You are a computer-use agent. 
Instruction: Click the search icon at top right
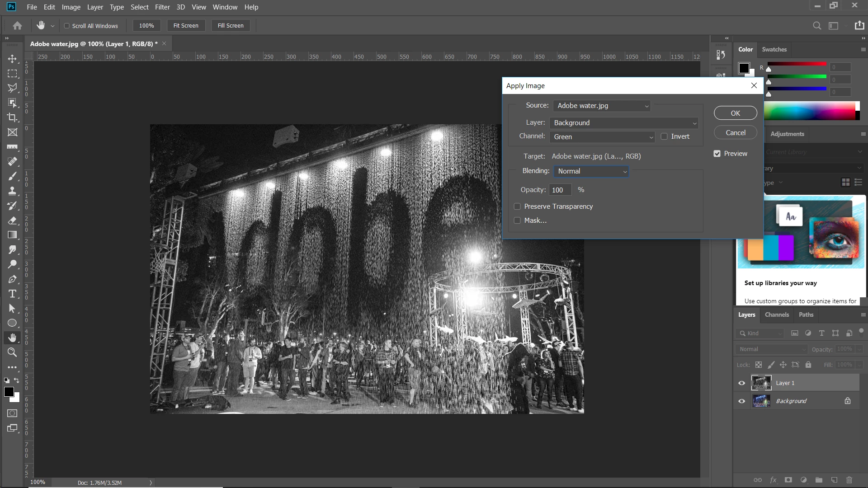(816, 26)
